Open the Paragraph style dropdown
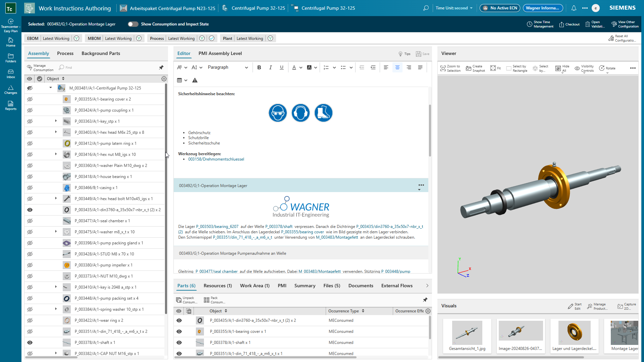Viewport: 644px width, 362px height. [228, 67]
